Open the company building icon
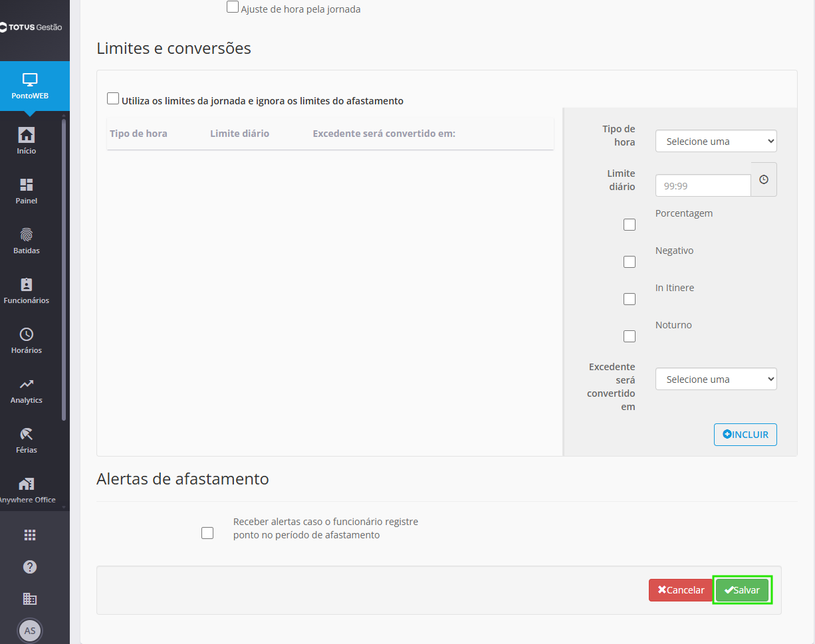This screenshot has width=815, height=644. coord(30,599)
